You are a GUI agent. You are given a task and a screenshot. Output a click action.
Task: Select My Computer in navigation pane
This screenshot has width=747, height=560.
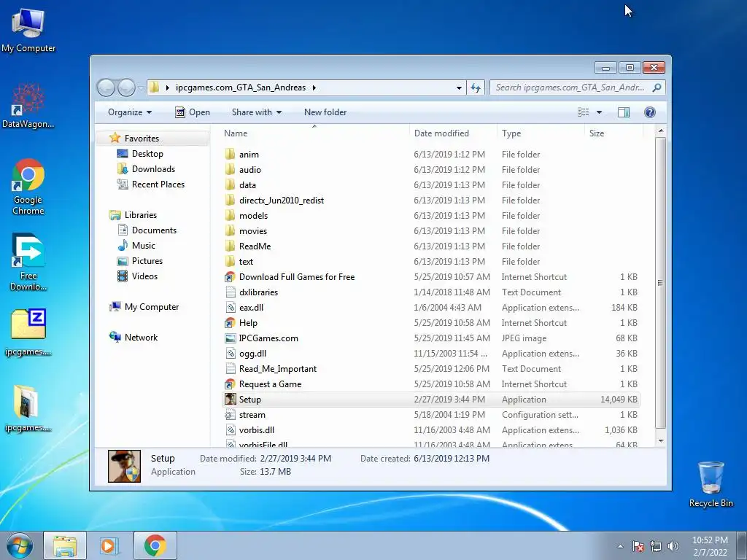152,307
